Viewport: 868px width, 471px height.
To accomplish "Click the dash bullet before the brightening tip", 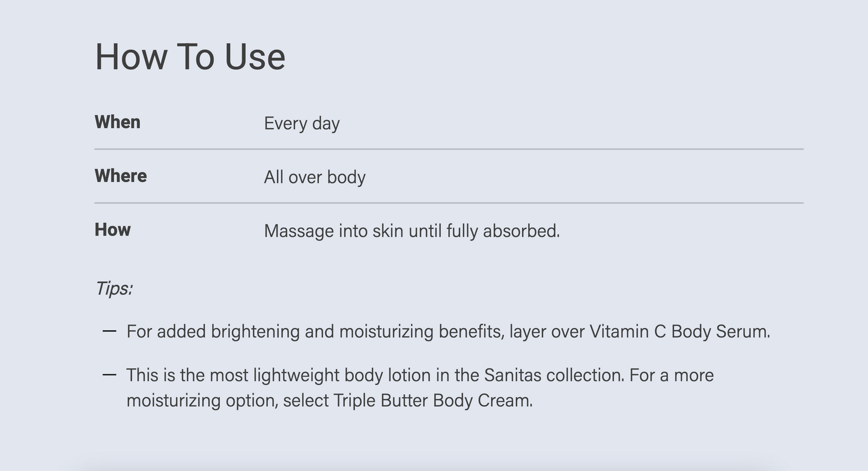I will point(109,331).
